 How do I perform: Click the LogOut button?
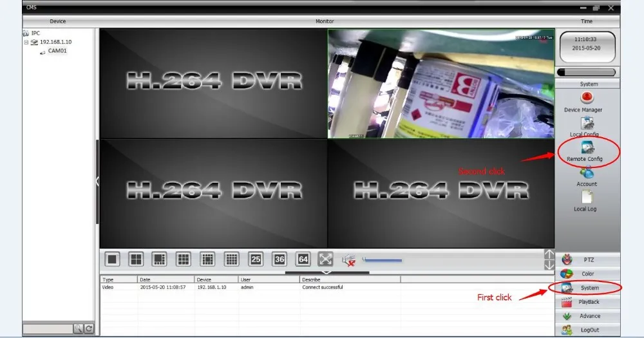[588, 330]
